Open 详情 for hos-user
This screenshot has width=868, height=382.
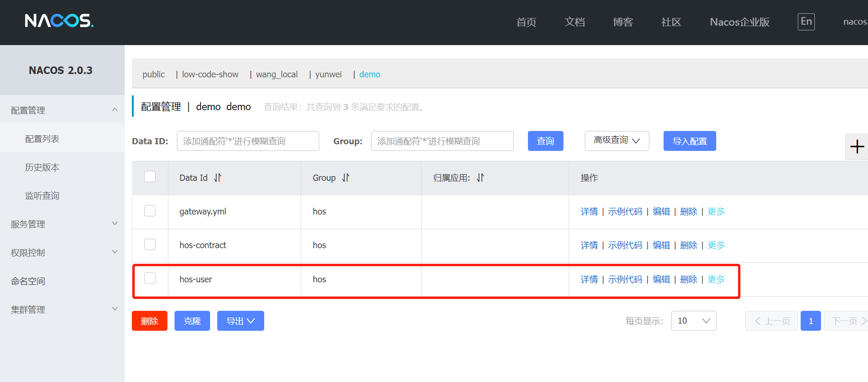click(x=589, y=280)
